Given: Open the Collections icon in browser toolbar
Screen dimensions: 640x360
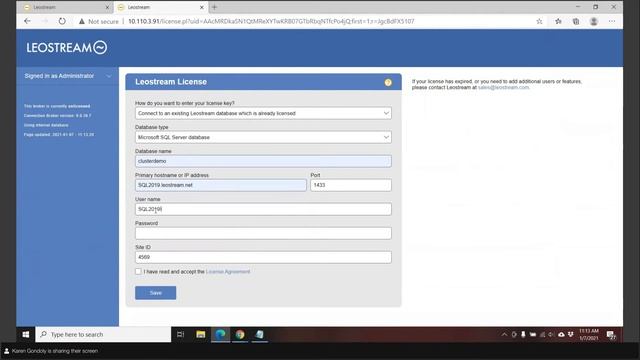Looking at the screenshot, I should [576, 21].
